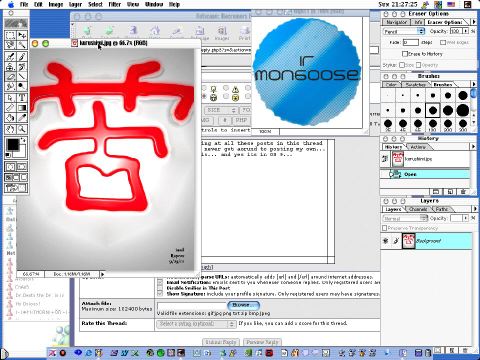Open the Filter menu

(115, 4)
